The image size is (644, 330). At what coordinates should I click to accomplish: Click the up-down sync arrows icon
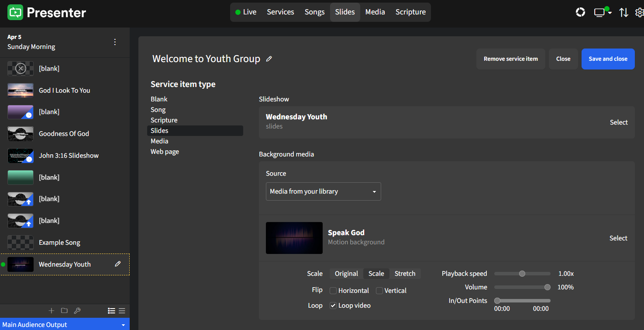[623, 13]
